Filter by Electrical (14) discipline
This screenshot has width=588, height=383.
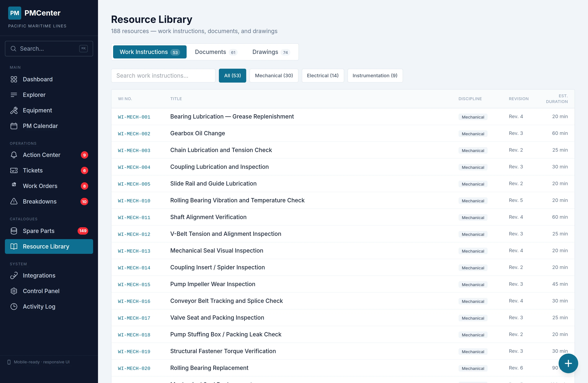pyautogui.click(x=322, y=76)
